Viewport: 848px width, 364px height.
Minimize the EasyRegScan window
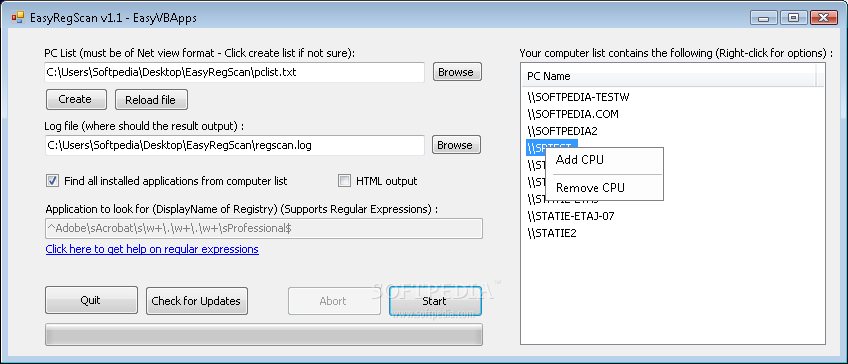pos(764,17)
